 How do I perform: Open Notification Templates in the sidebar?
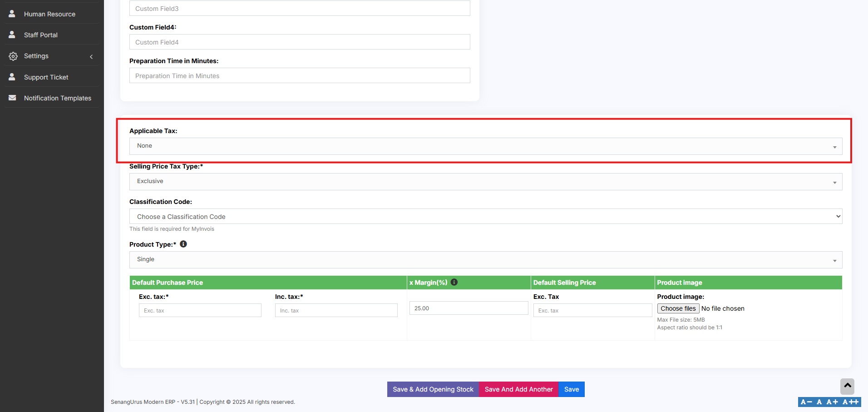coord(57,98)
